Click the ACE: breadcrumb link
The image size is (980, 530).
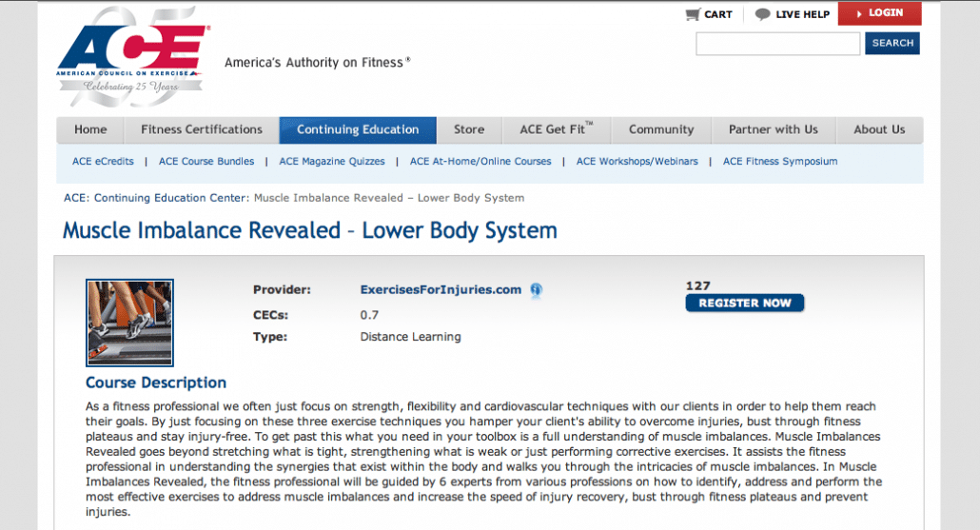pos(76,198)
